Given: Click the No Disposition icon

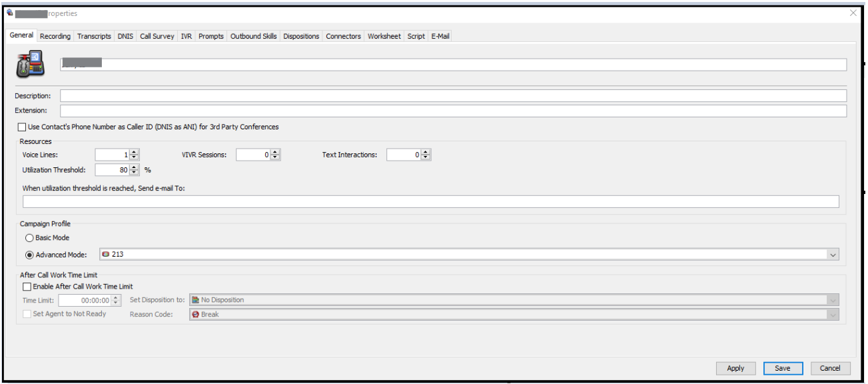Looking at the screenshot, I should [x=196, y=300].
